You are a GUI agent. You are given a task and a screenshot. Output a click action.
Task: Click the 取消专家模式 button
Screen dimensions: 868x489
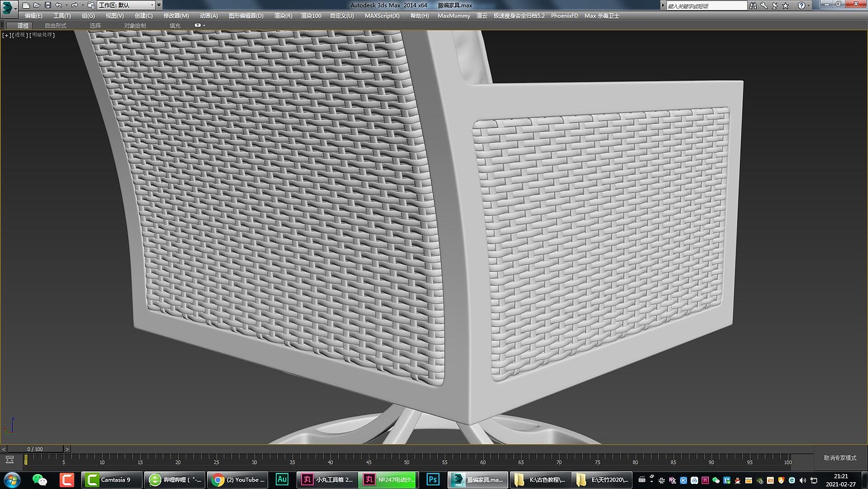click(x=839, y=458)
